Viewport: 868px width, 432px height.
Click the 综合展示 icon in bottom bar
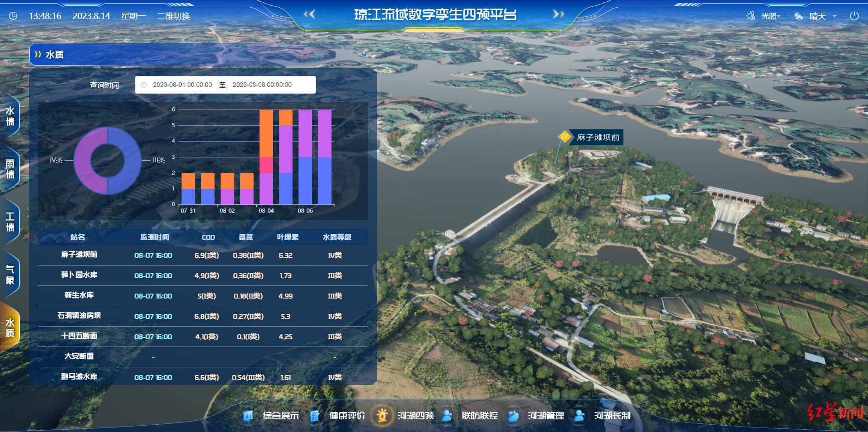click(248, 415)
